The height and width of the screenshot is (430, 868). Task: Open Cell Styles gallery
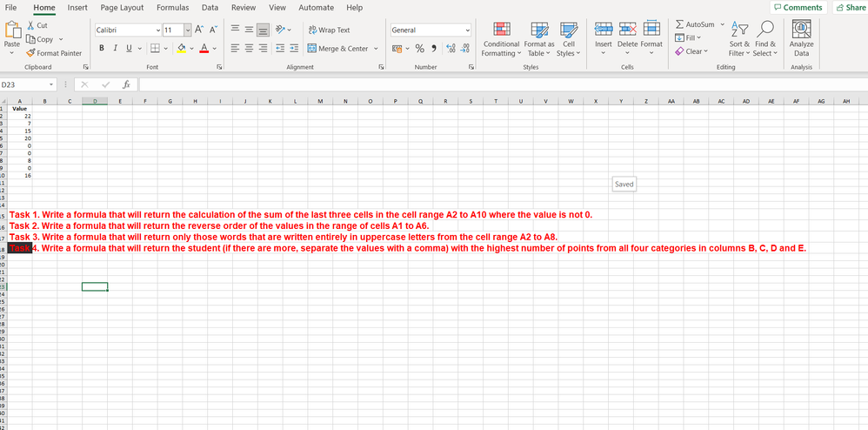[569, 40]
